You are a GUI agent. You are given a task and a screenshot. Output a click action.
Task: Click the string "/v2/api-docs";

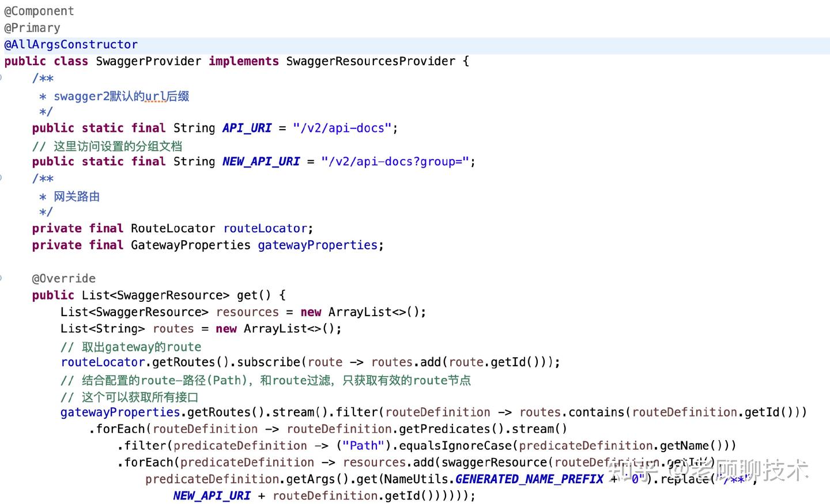click(345, 128)
